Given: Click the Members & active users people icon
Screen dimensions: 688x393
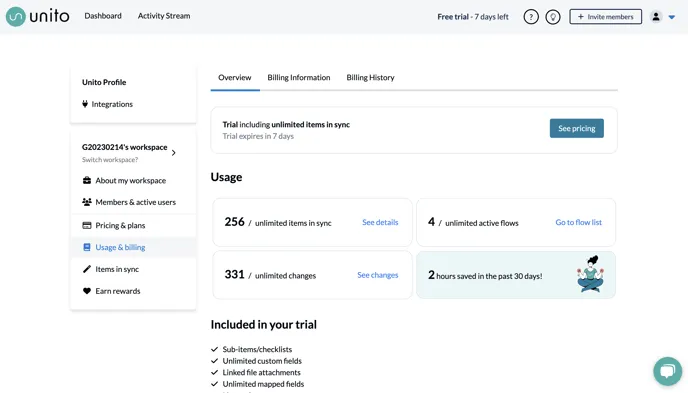Looking at the screenshot, I should (87, 202).
